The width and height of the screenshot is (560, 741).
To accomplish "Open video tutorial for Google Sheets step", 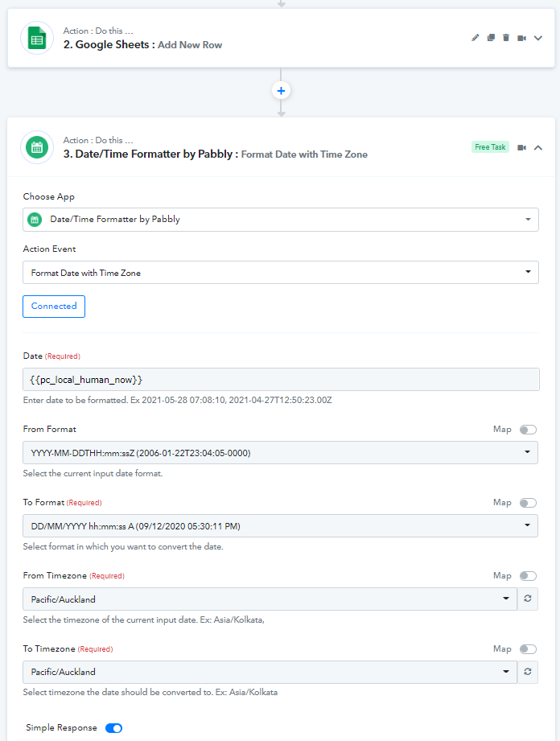I will pos(521,38).
